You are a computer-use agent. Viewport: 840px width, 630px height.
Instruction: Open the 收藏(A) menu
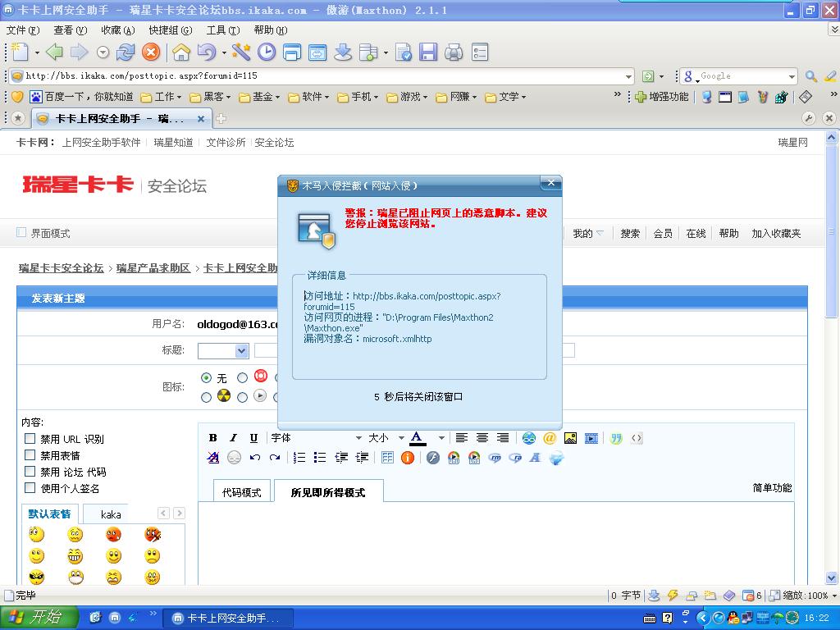[x=118, y=30]
